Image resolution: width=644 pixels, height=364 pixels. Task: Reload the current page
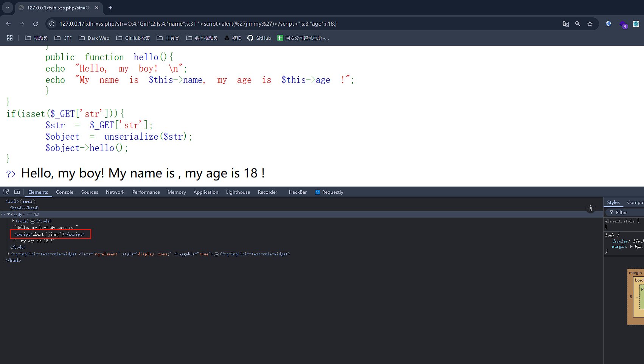pyautogui.click(x=36, y=24)
